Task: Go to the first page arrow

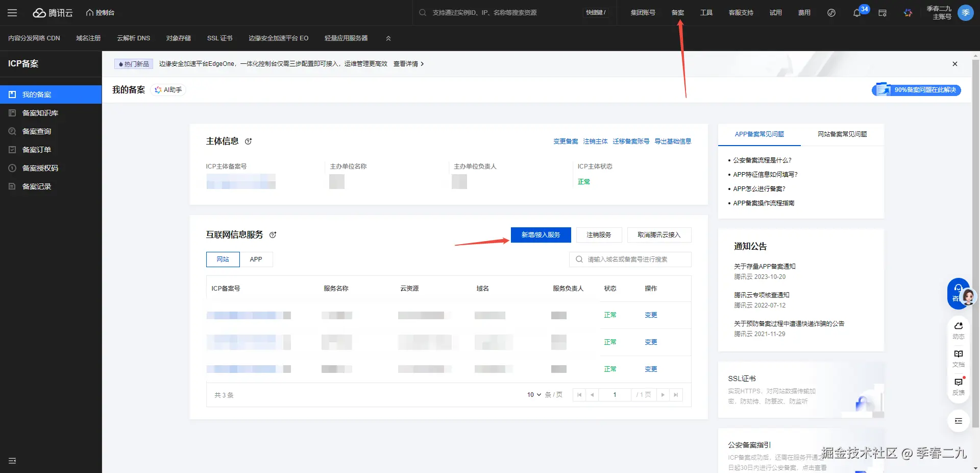Action: pos(579,395)
